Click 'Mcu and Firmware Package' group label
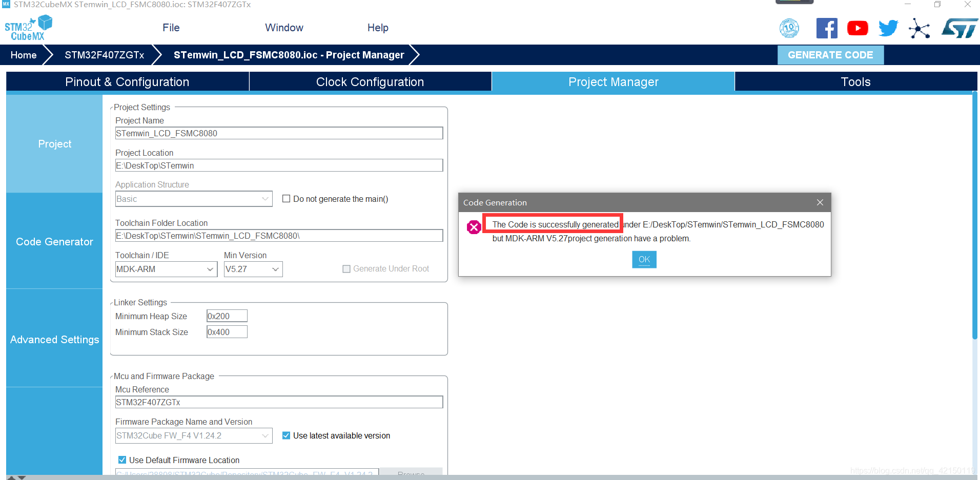 tap(164, 376)
